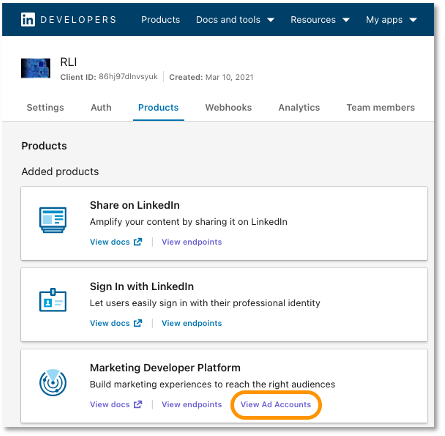Click external link icon in Sign In with LinkedIn card
The height and width of the screenshot is (436, 445).
138,323
